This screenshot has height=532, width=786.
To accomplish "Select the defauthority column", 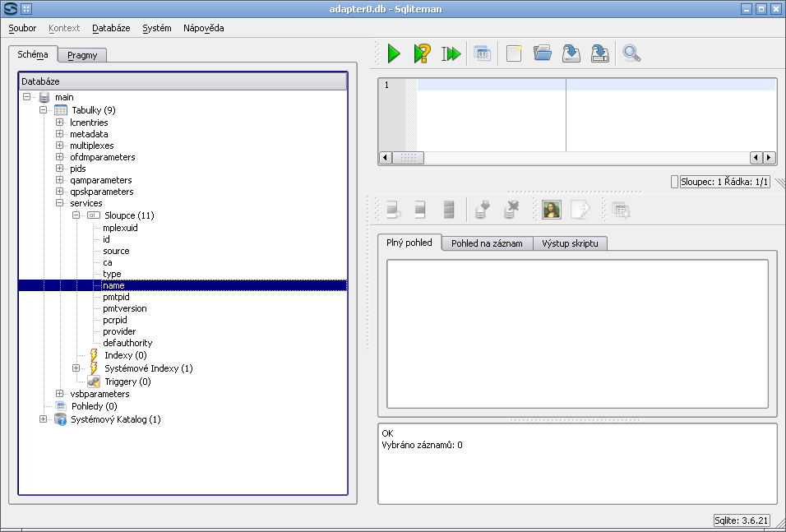I will point(127,343).
